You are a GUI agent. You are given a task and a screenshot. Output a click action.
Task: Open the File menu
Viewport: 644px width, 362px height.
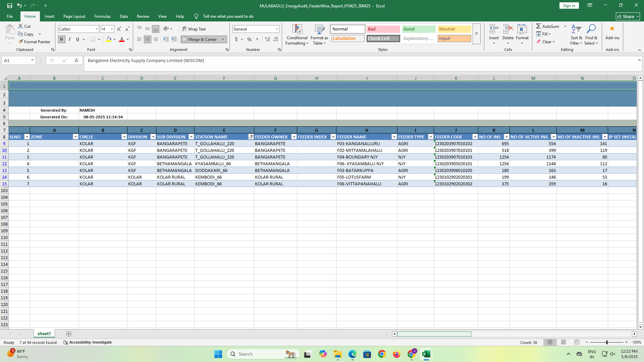coord(10,16)
